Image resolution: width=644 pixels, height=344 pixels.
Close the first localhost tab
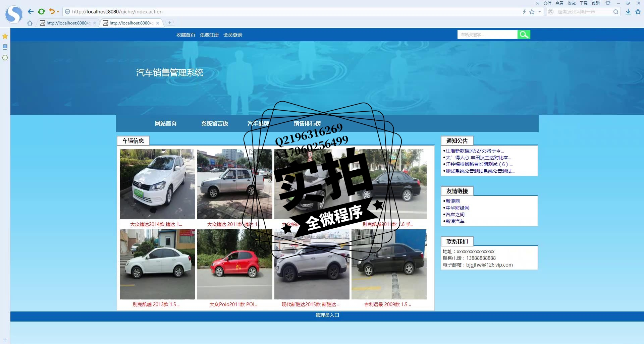tap(95, 23)
